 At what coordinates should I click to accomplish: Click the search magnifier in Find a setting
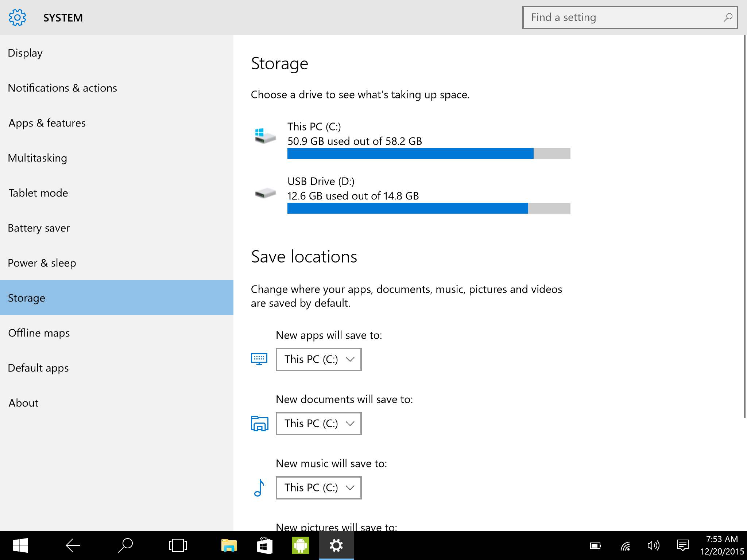click(728, 17)
